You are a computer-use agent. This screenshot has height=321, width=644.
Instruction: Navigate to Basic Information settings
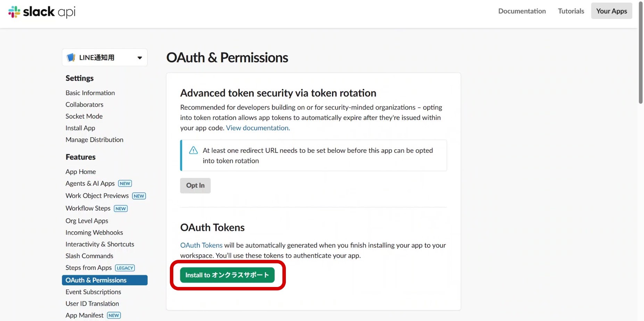90,93
